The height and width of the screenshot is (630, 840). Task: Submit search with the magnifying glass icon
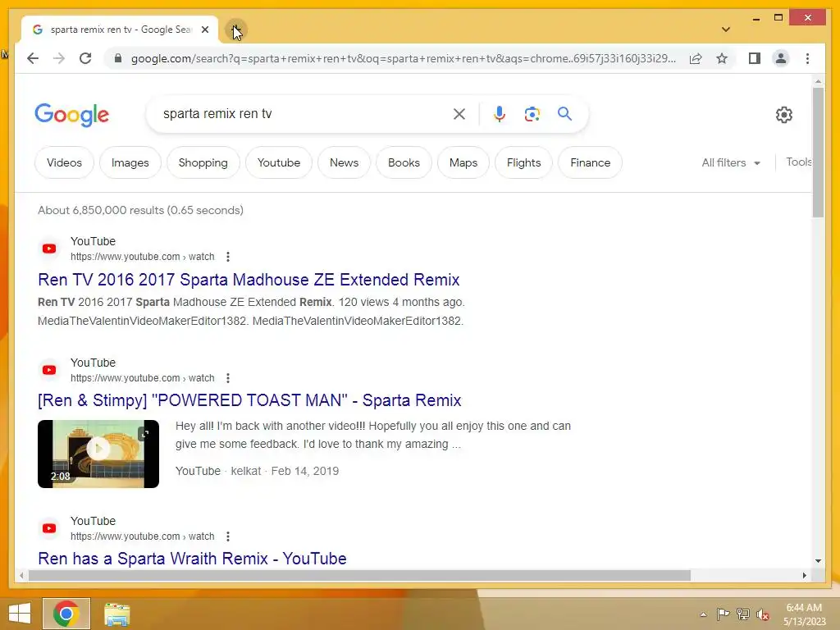tap(564, 113)
